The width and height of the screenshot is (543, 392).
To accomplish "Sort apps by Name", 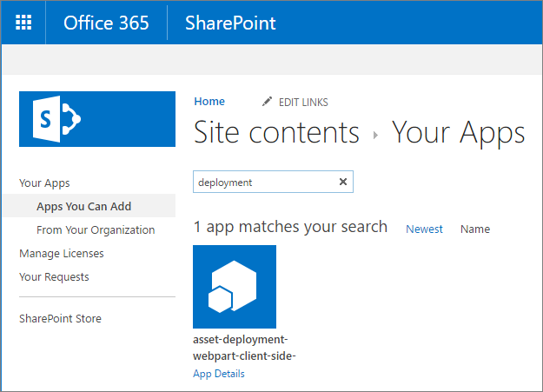I will point(475,229).
